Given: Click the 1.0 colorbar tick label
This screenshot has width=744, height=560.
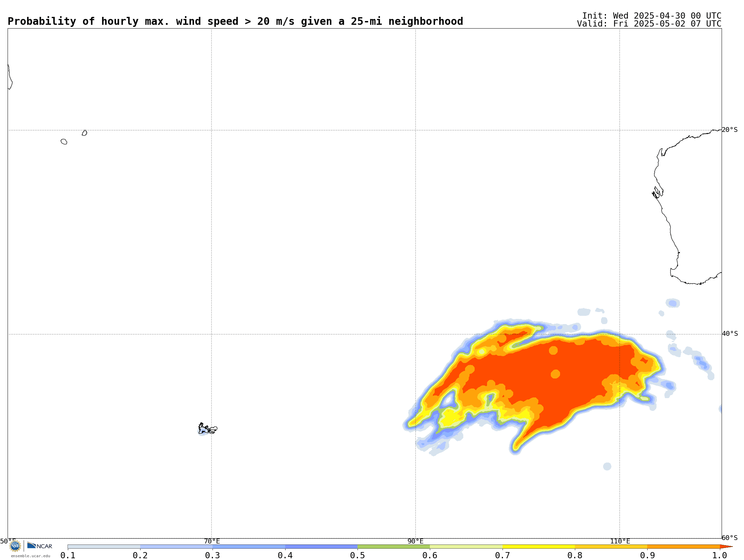Looking at the screenshot, I should tap(720, 555).
